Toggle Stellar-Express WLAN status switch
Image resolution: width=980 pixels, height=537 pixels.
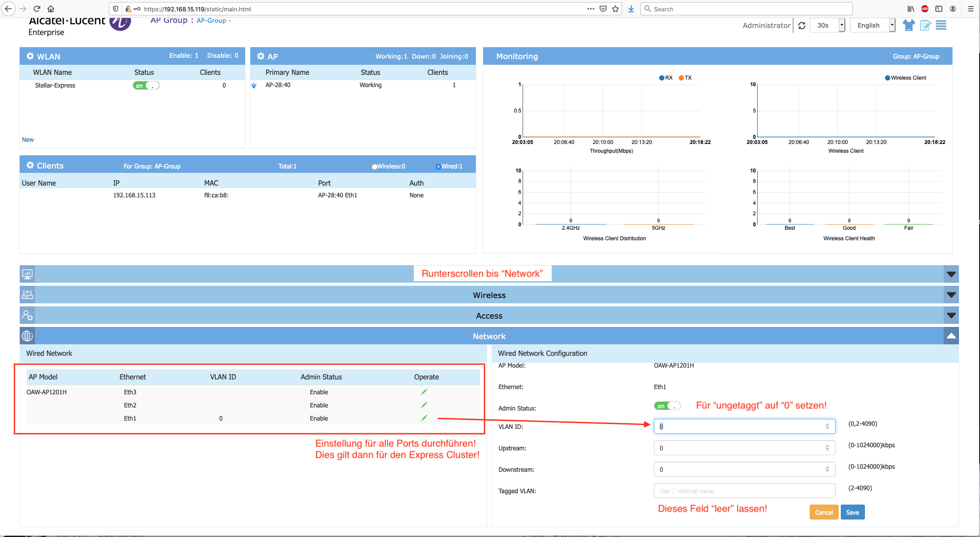click(146, 85)
